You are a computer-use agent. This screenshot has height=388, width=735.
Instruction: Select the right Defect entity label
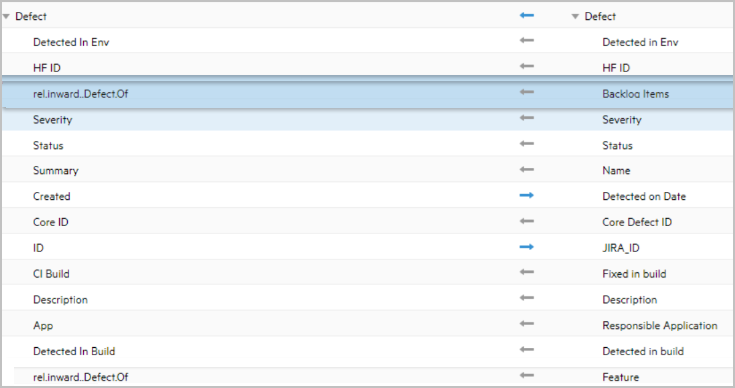(x=600, y=16)
